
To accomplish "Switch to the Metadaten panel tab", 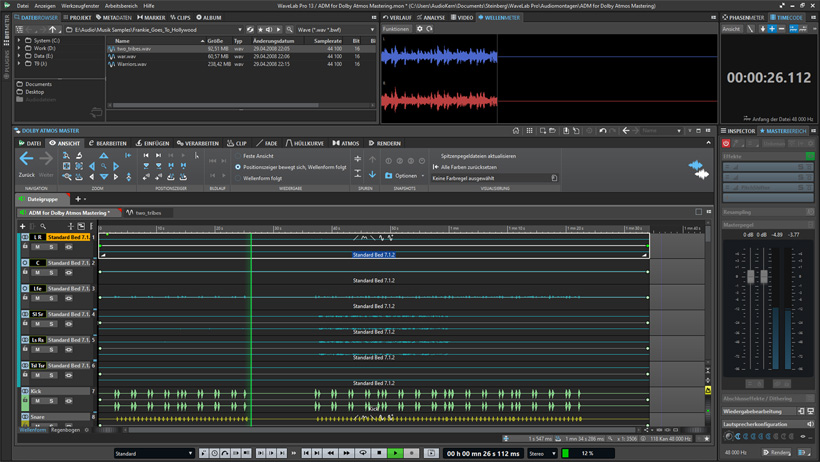I will [x=113, y=17].
